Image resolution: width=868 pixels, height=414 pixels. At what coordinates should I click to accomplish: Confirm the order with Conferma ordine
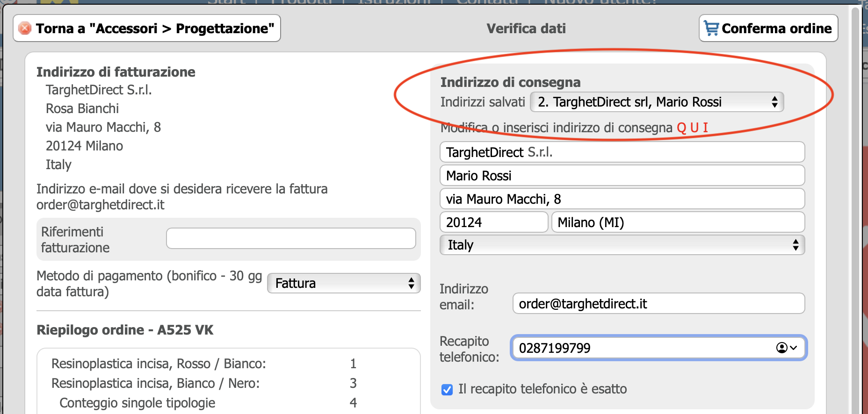pyautogui.click(x=768, y=29)
